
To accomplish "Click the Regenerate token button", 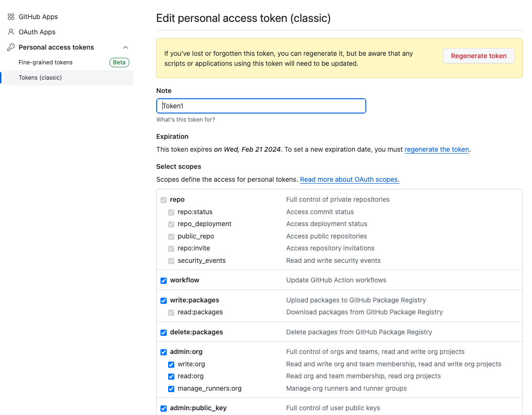I will [x=478, y=56].
